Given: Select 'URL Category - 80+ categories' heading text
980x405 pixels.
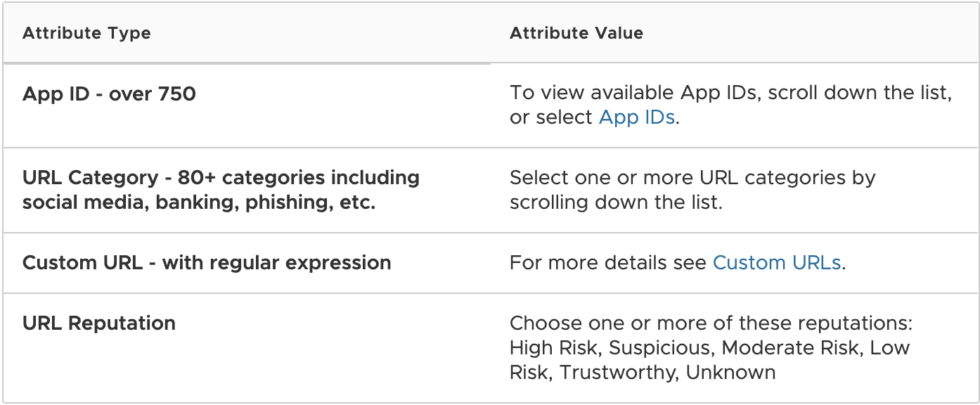Looking at the screenshot, I should pyautogui.click(x=221, y=178).
